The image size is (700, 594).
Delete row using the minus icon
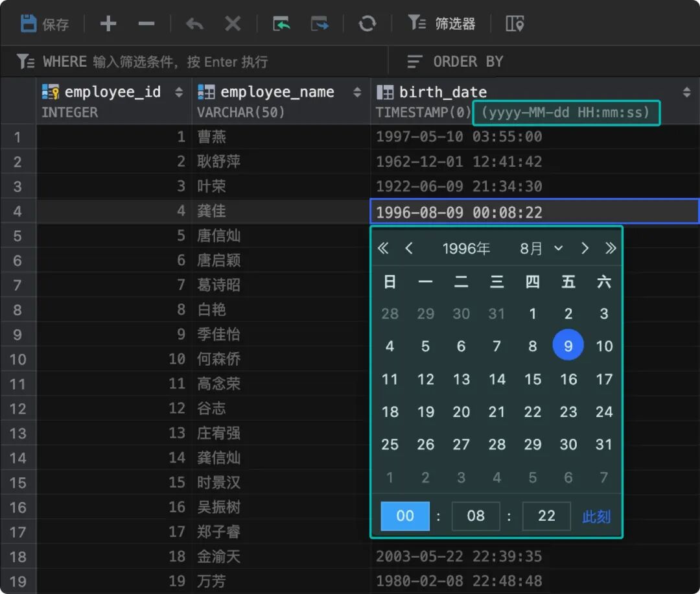click(146, 24)
